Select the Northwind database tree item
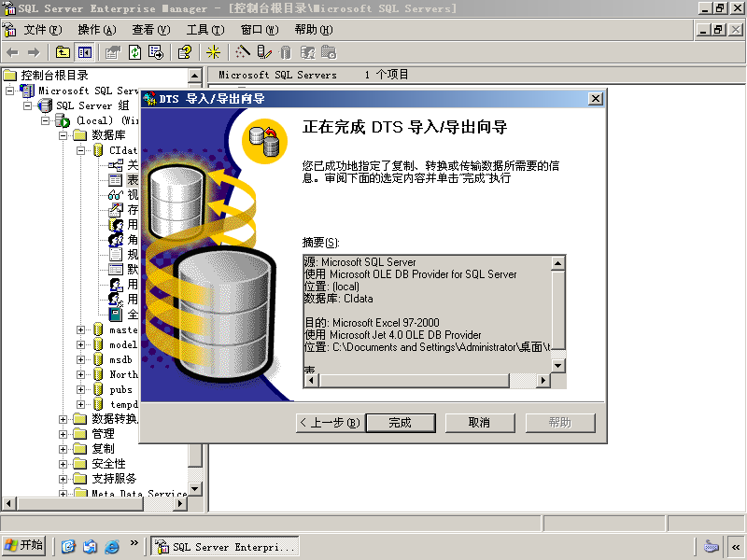This screenshot has height=560, width=747. tap(123, 375)
